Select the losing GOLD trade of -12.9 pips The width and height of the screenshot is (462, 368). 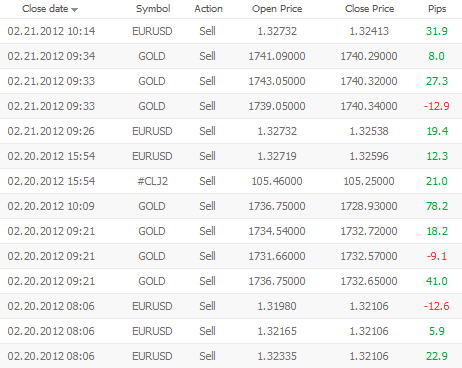pyautogui.click(x=231, y=106)
